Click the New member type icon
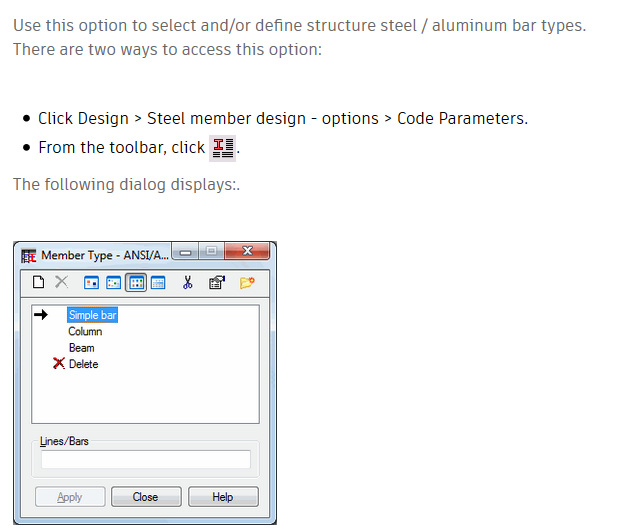The width and height of the screenshot is (635, 532). click(x=39, y=283)
